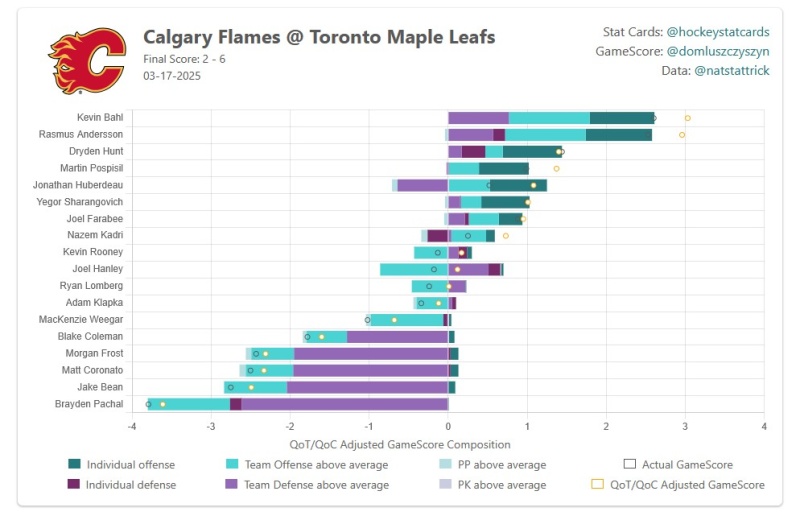The height and width of the screenshot is (516, 800).
Task: Toggle PP above average legend swatch
Action: (446, 465)
